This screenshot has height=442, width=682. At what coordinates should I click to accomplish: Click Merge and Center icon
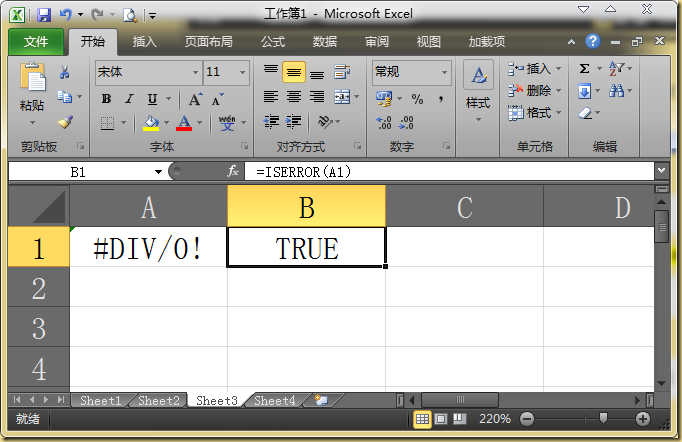pos(342,97)
